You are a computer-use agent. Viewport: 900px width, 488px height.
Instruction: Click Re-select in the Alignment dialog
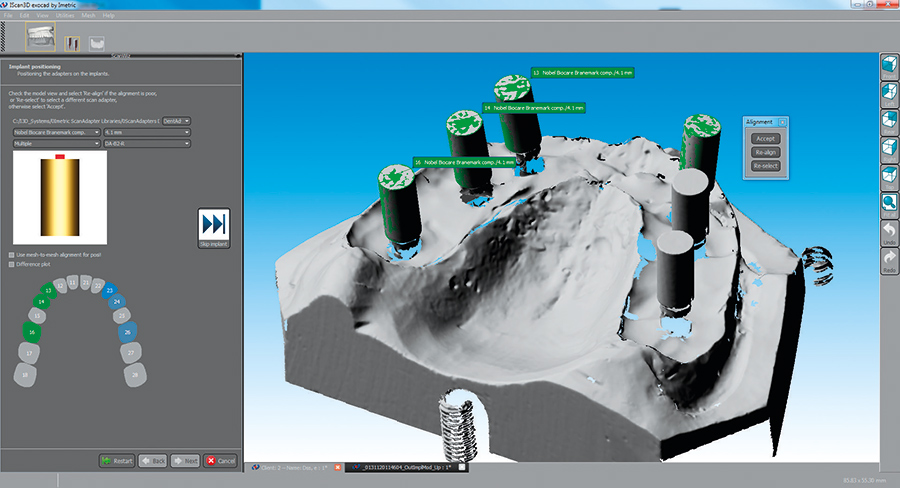(765, 166)
